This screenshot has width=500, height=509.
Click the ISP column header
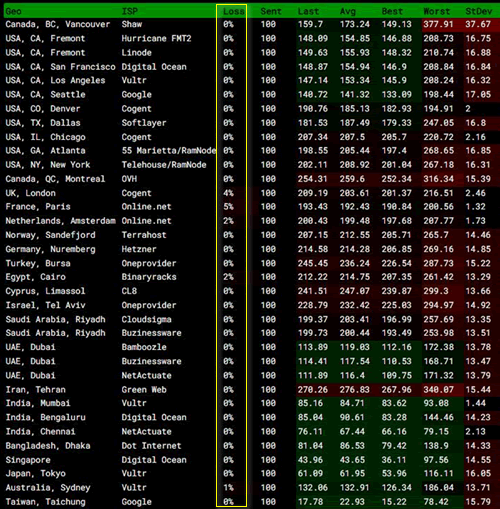(130, 11)
